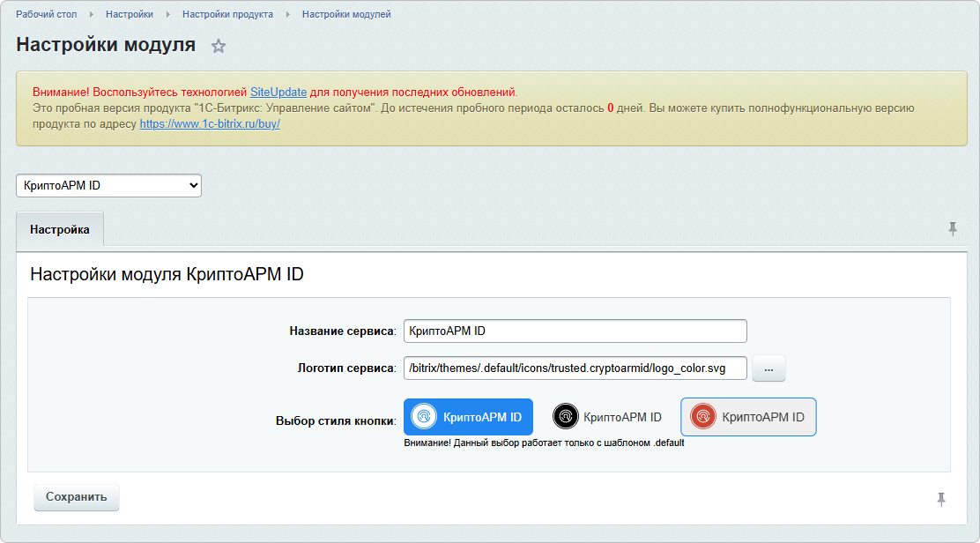980x543 pixels.
Task: Click the breadcrumb arrow after Настройки
Action: 167,14
